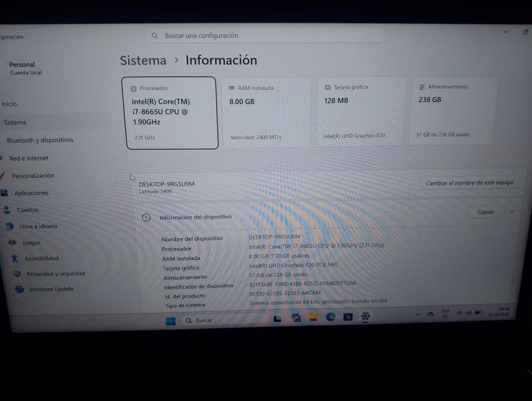Launch Microsoft Edge from the taskbar
Viewport: 532px width, 401px height.
click(331, 317)
